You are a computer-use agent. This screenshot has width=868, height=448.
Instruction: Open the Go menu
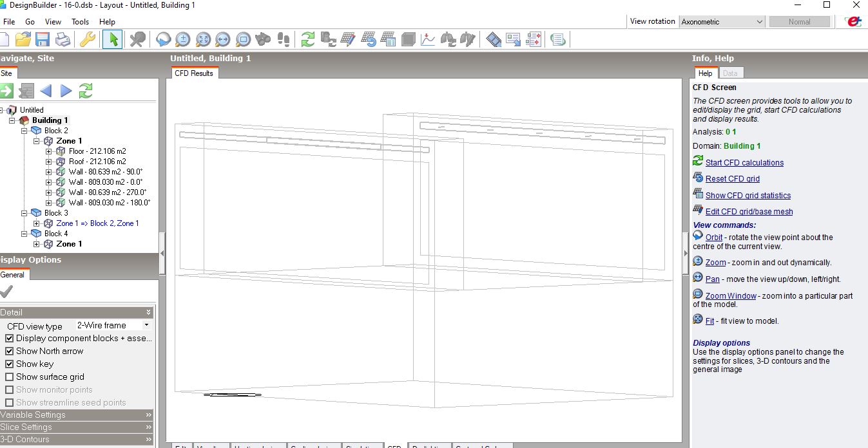coord(30,21)
